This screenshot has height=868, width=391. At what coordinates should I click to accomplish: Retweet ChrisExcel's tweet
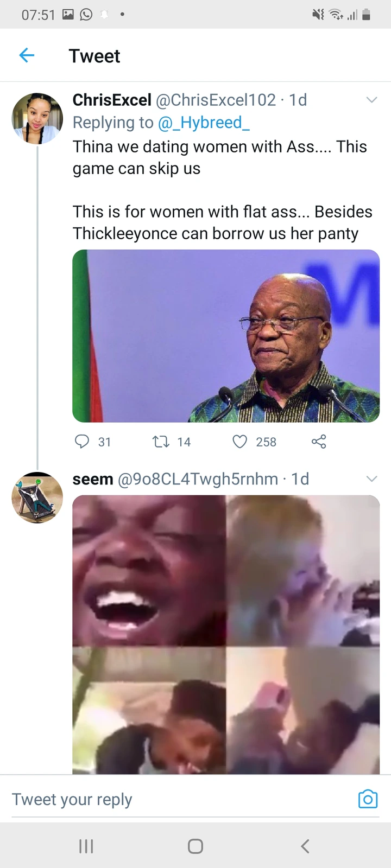(x=161, y=442)
